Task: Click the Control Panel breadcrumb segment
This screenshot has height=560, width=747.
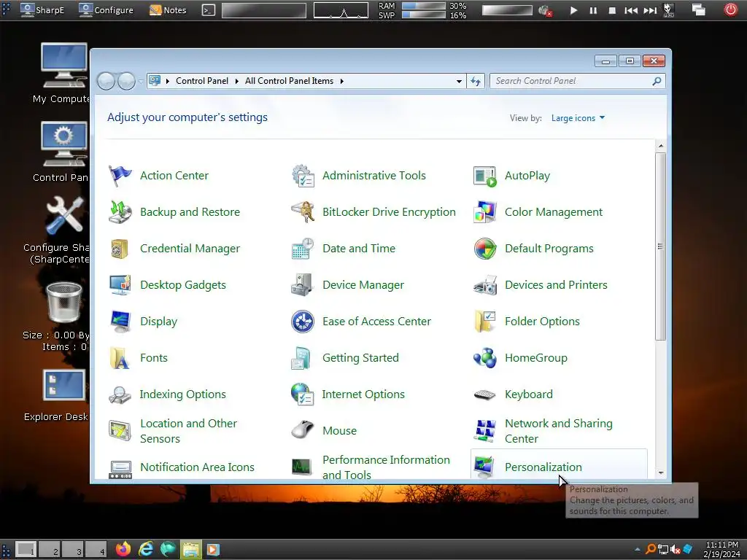Action: pos(202,81)
